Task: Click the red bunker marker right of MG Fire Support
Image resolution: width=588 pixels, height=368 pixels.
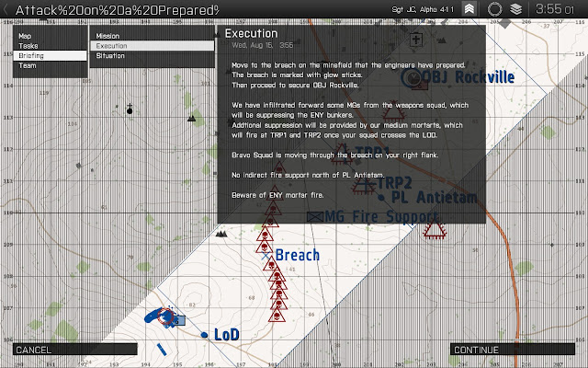Action: pos(435,229)
